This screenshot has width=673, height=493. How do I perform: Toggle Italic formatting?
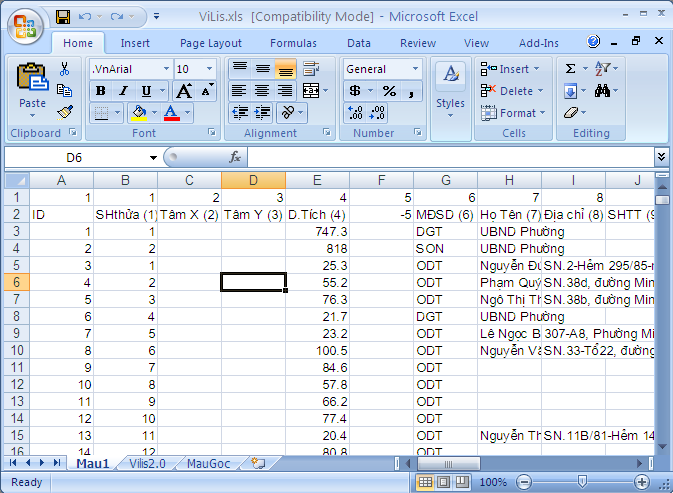(x=122, y=91)
